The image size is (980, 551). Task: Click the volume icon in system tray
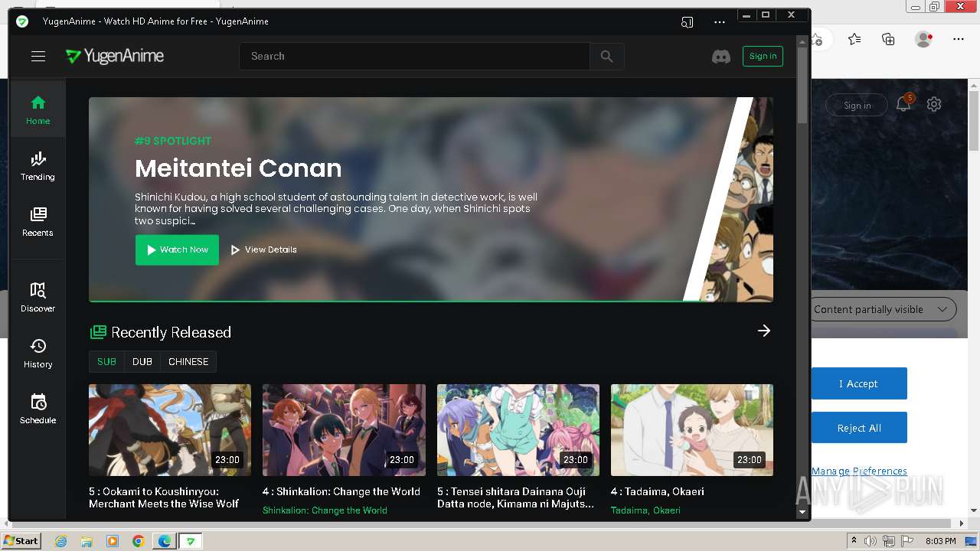coord(871,541)
